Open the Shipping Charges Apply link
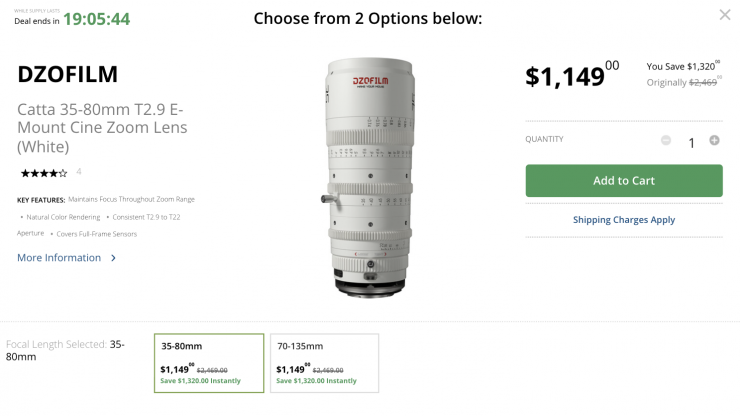Image resolution: width=740 pixels, height=416 pixels. pos(623,219)
